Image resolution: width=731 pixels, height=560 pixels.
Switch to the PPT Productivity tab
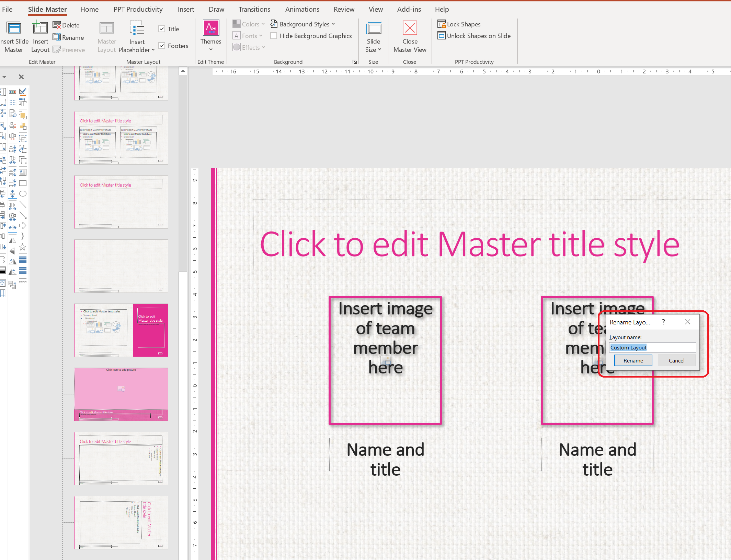point(138,9)
